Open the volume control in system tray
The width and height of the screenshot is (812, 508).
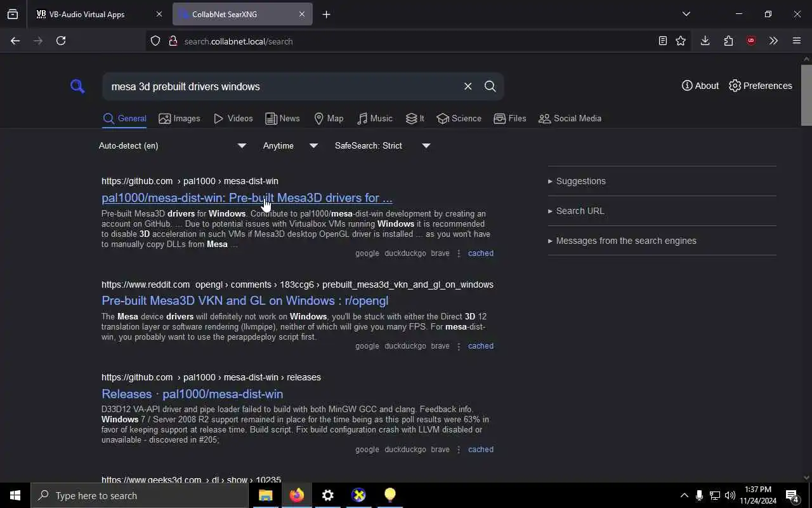(x=730, y=495)
